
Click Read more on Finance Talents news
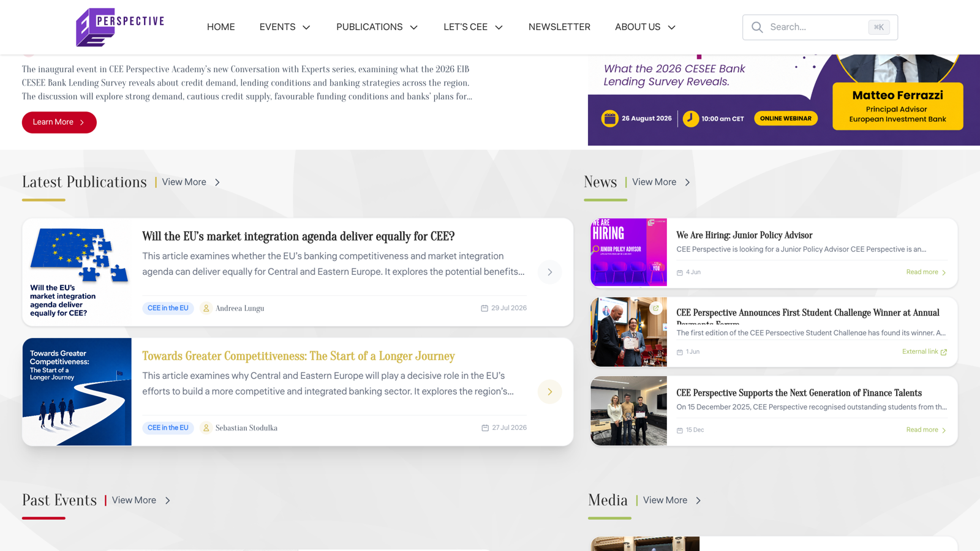click(x=926, y=430)
